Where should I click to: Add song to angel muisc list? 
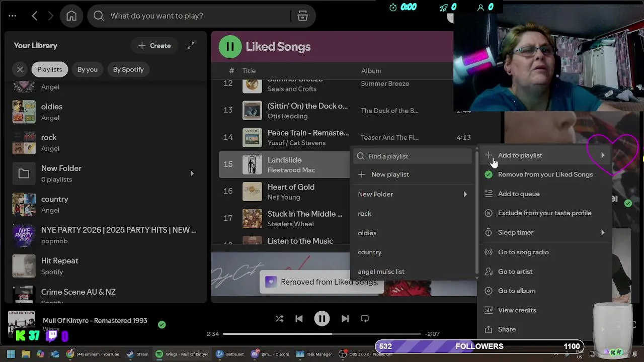413,272
